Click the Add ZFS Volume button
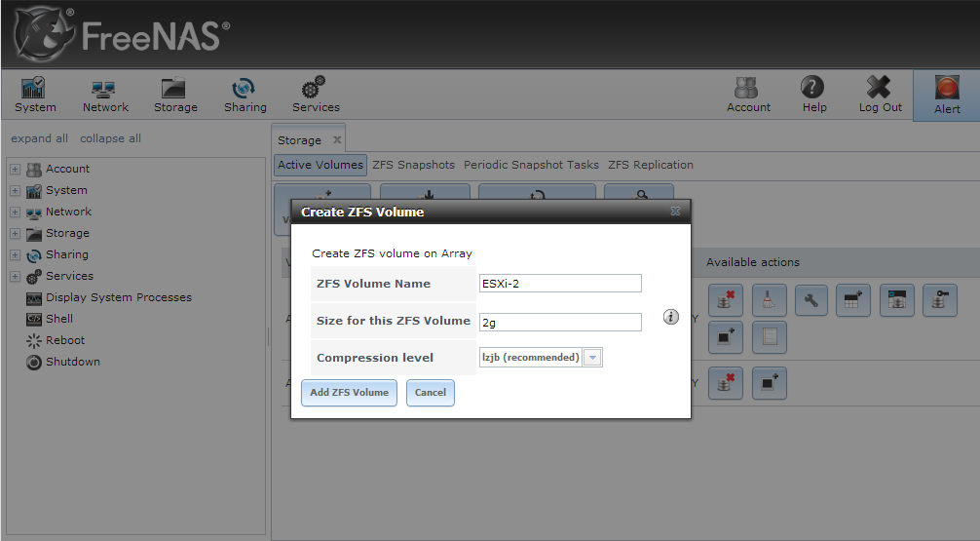 (x=349, y=393)
